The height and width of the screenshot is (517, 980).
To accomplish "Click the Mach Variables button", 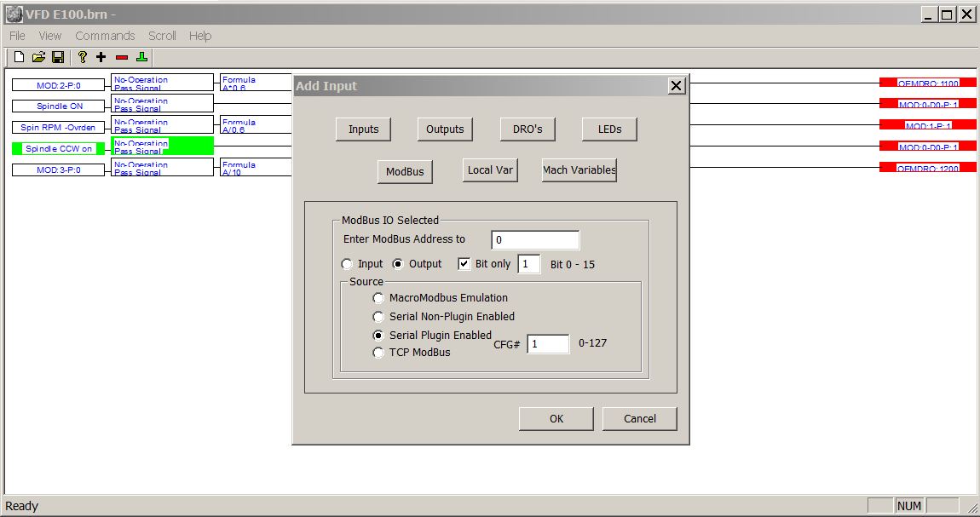I will [x=579, y=169].
